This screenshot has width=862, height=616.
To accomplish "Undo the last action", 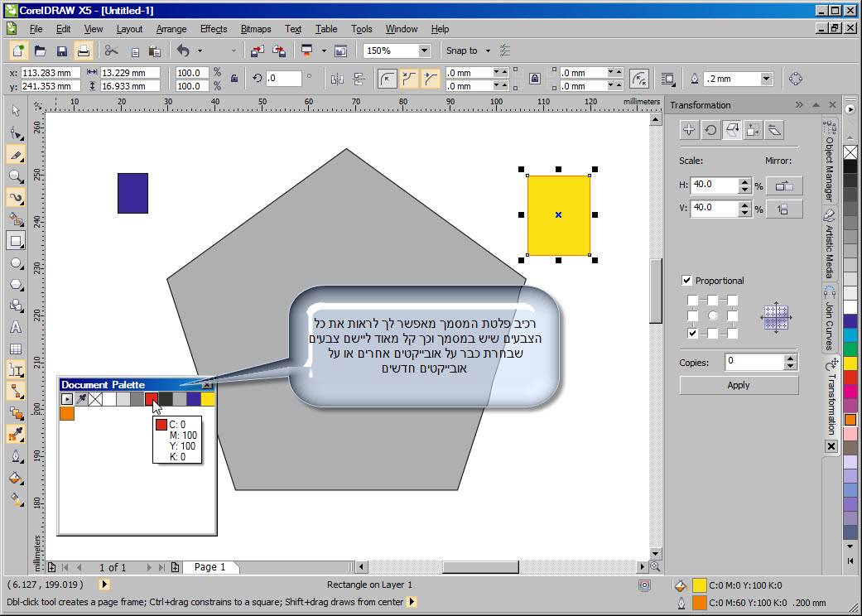I will (x=183, y=51).
